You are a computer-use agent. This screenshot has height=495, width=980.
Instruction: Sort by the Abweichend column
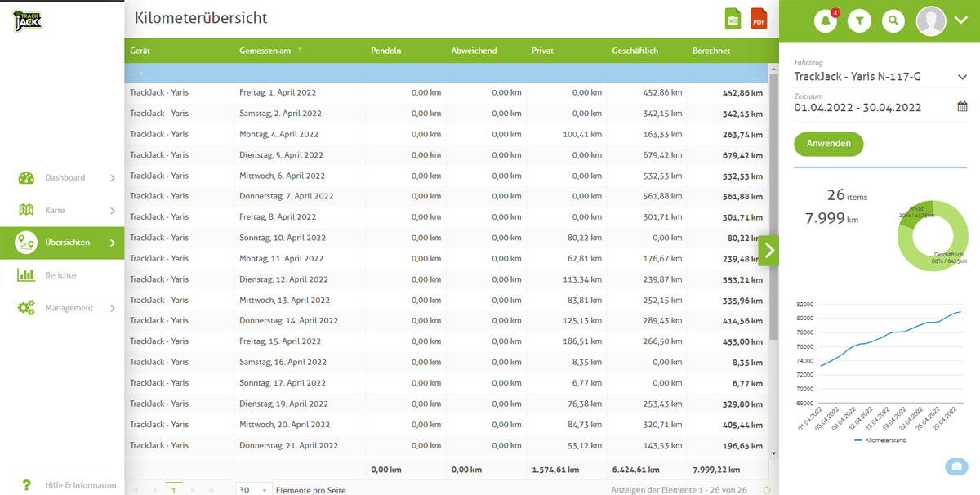point(474,51)
